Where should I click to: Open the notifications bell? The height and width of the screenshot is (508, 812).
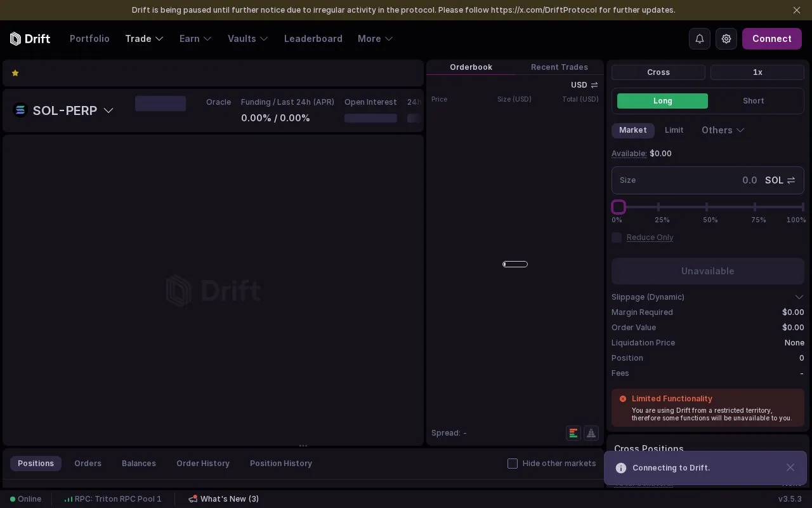[x=700, y=39]
